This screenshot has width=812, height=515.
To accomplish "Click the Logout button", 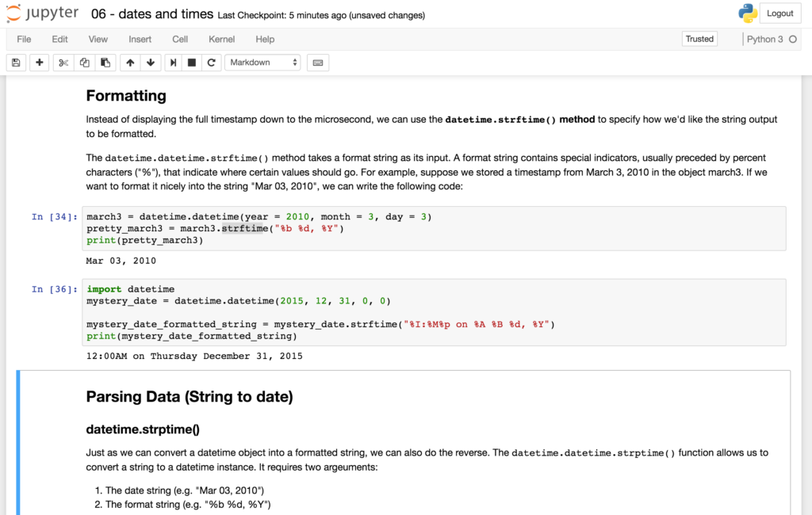I will (x=780, y=13).
